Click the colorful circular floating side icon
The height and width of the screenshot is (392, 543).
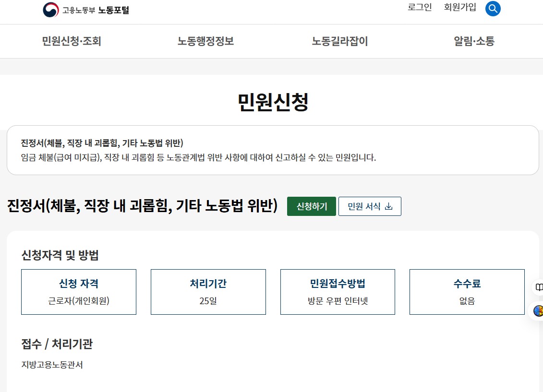[x=537, y=311]
